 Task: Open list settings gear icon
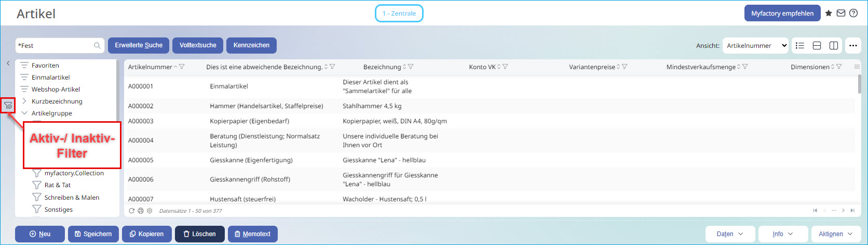pos(150,211)
